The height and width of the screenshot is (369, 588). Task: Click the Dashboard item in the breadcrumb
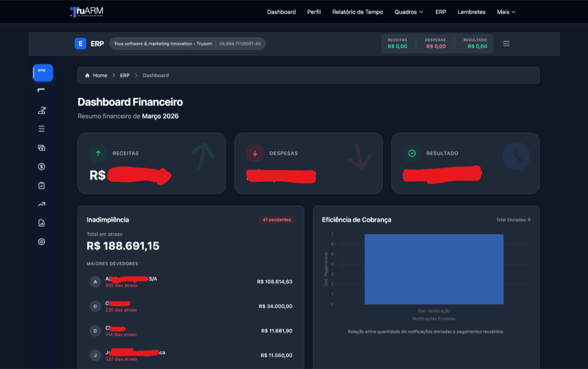pos(155,75)
